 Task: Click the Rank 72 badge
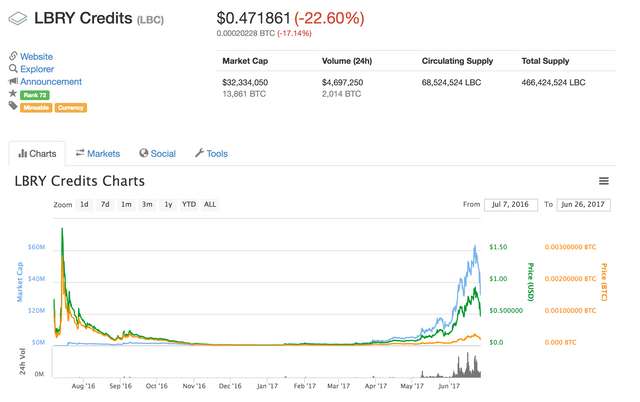coord(35,95)
